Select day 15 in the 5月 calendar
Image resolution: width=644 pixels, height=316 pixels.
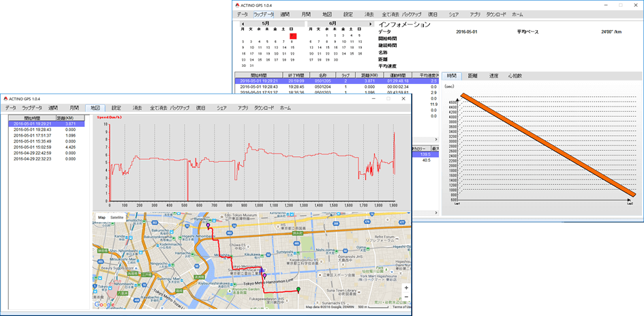pos(292,47)
